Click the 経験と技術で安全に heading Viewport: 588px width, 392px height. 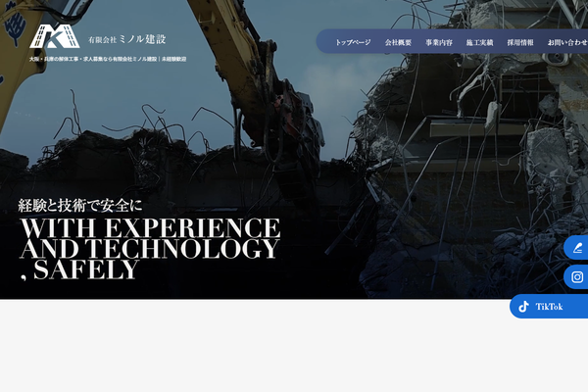80,206
